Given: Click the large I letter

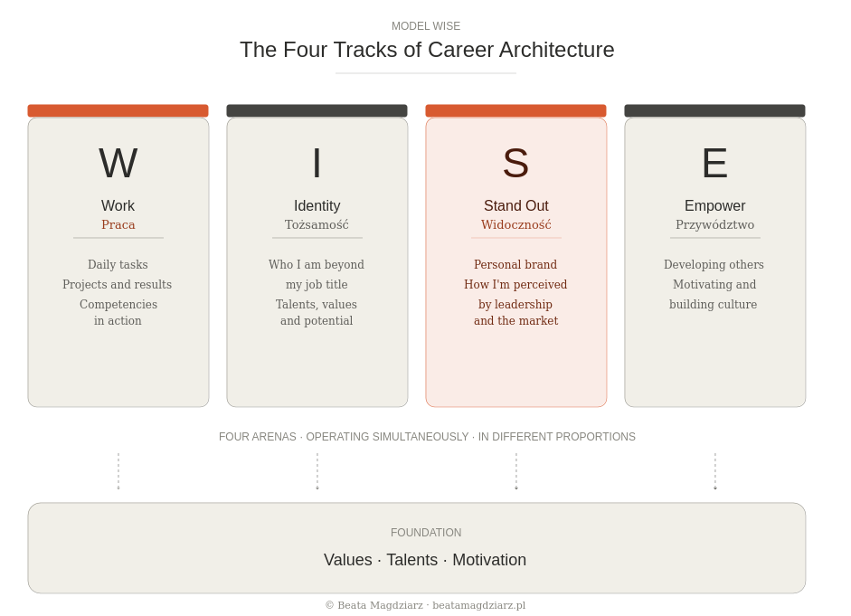Looking at the screenshot, I should [x=317, y=163].
